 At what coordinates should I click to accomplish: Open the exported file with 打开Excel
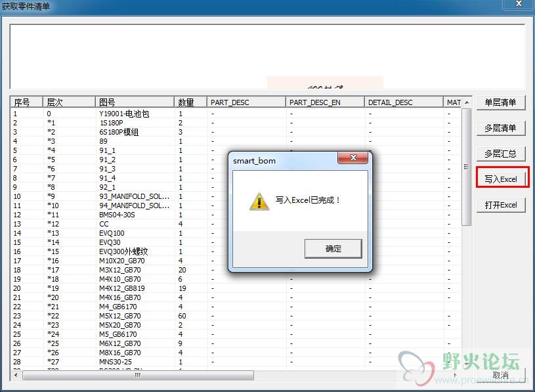pos(501,205)
